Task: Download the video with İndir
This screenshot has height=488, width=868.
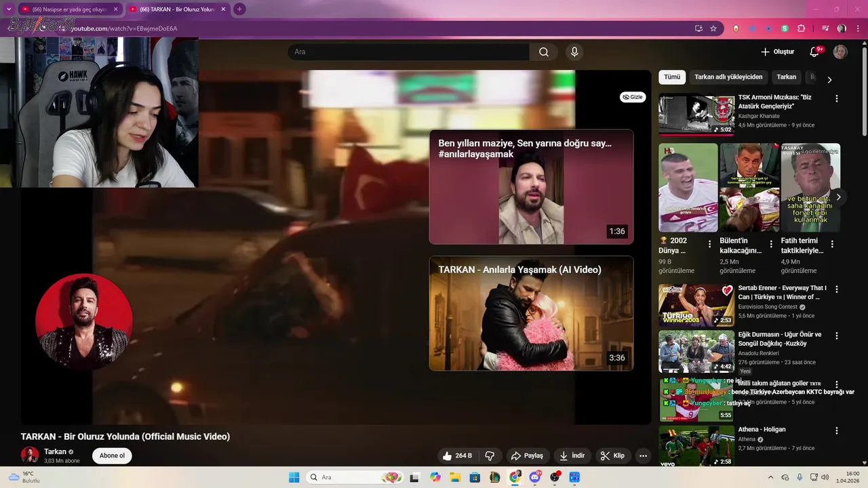Action: coord(572,455)
